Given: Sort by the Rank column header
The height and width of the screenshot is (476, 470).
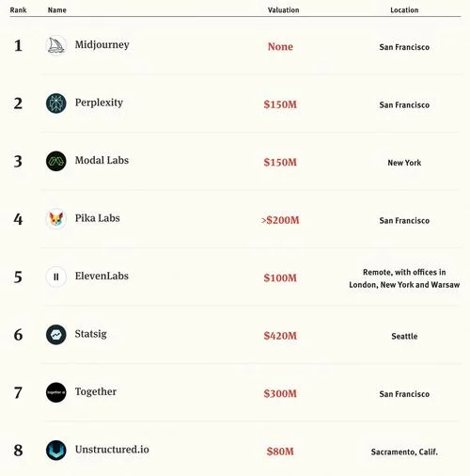Looking at the screenshot, I should 18,10.
